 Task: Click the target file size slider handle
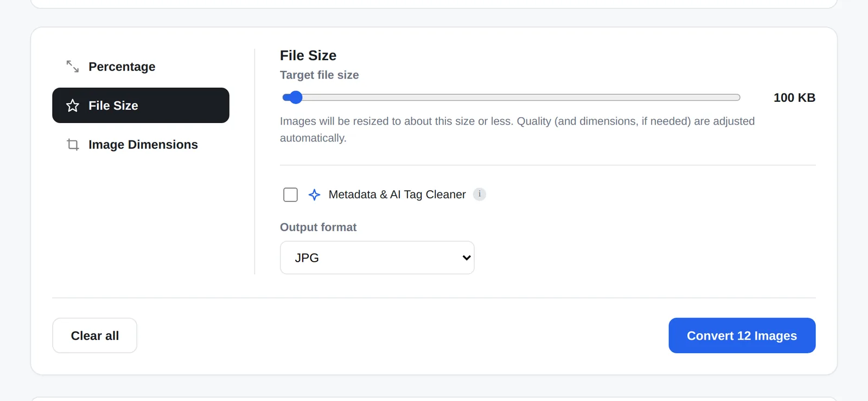click(x=295, y=98)
